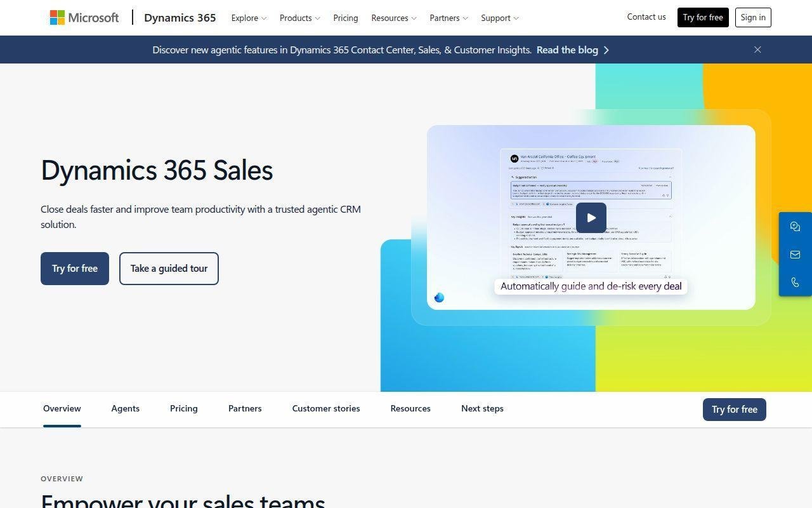
Task: Click Contact us in header
Action: pos(646,17)
